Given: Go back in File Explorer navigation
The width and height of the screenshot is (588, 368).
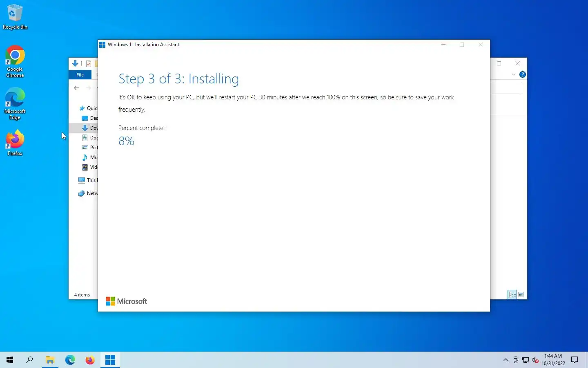Looking at the screenshot, I should point(76,88).
